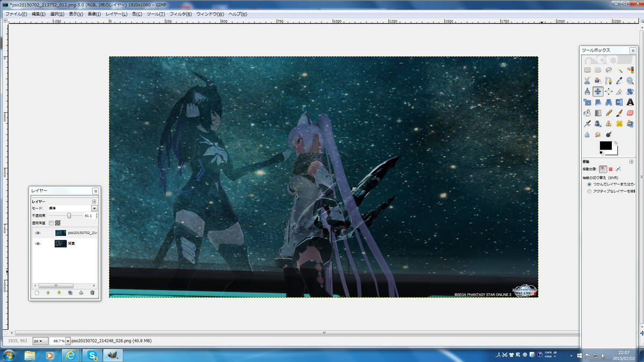The width and height of the screenshot is (644, 362).
Task: Select the Airbrush tool
Action: click(587, 124)
